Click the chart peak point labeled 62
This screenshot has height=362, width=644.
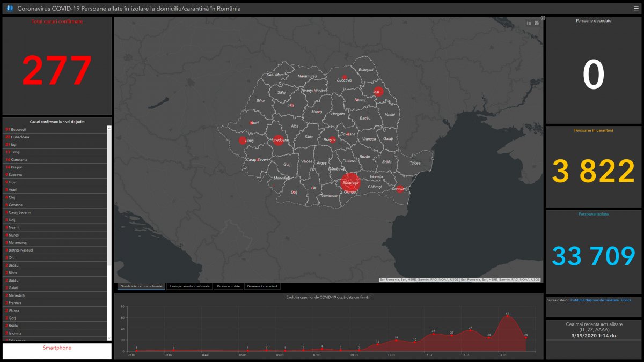507,316
